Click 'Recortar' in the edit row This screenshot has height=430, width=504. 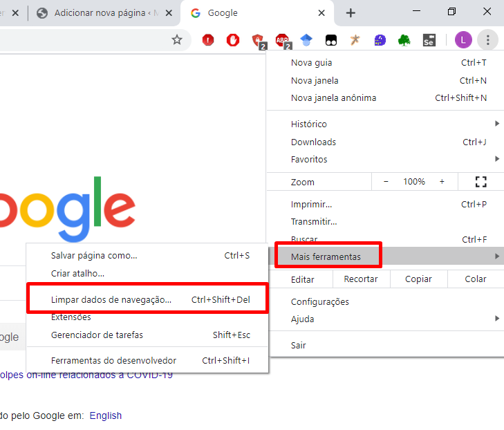pos(361,279)
